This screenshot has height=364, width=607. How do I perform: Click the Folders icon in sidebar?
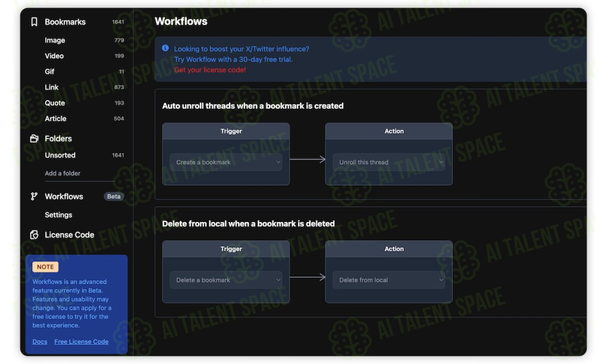(34, 138)
